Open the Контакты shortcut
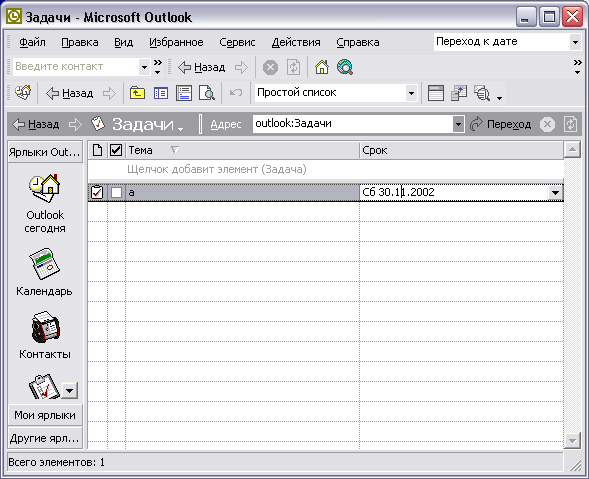This screenshot has height=479, width=589. pos(45,335)
